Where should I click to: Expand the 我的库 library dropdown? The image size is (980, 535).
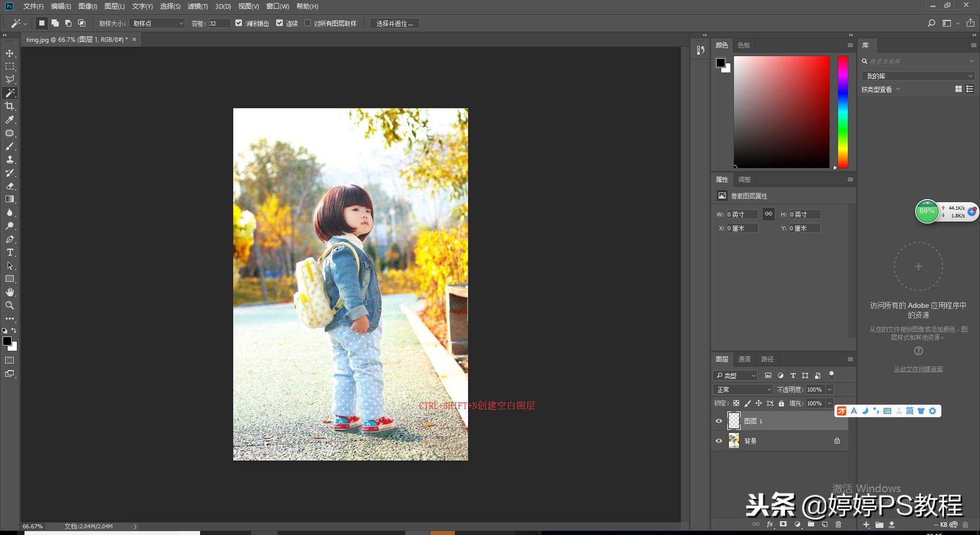(x=918, y=76)
